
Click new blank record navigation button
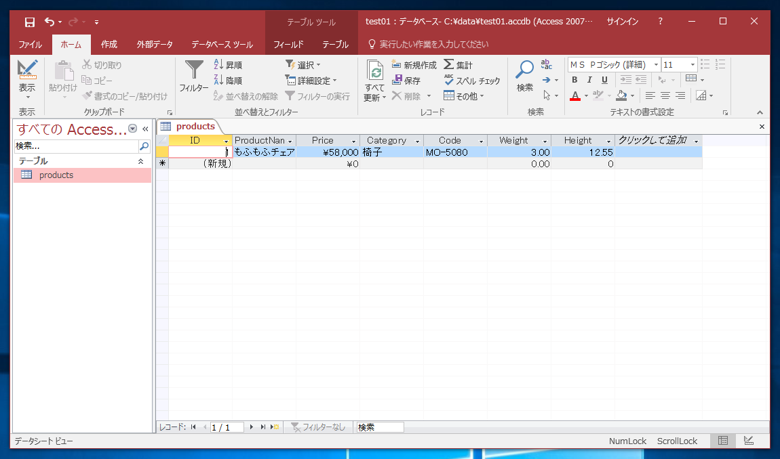coord(275,427)
